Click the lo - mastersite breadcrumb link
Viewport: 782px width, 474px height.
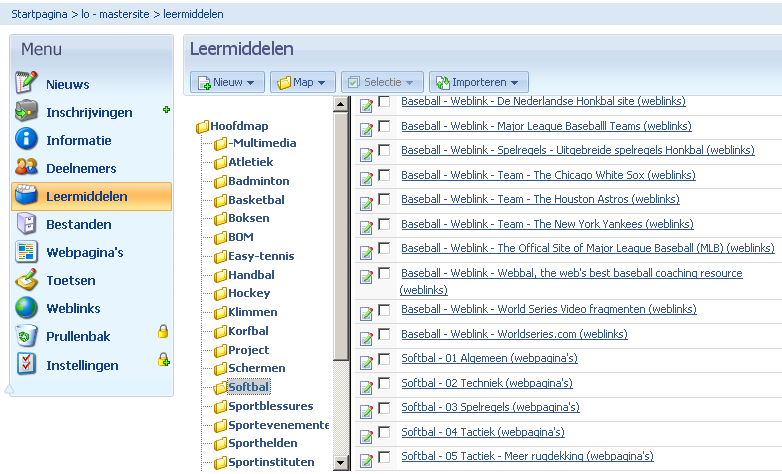115,14
